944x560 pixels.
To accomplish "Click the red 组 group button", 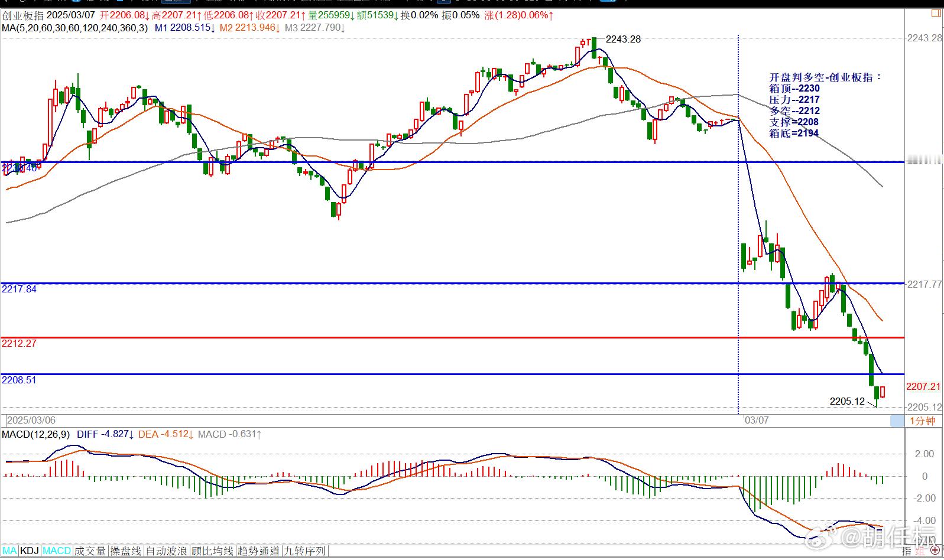I will (920, 551).
